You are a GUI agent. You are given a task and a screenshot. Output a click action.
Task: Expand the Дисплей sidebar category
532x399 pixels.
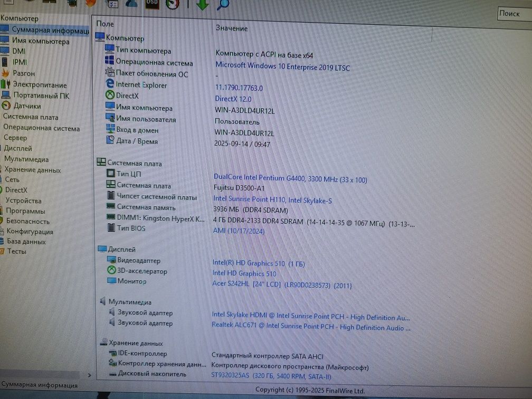point(17,148)
